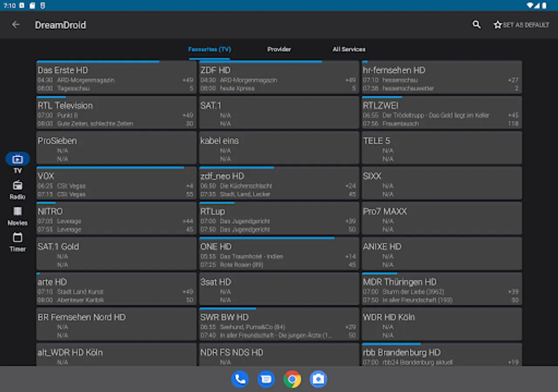Select the kabel eins channel
Image resolution: width=558 pixels, height=392 pixels.
coord(279,148)
